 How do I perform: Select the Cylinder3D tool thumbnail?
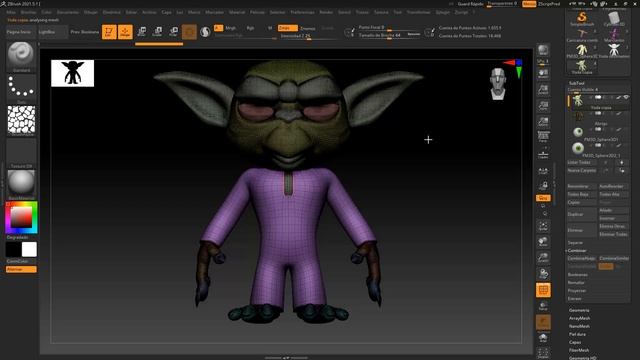coord(614,18)
